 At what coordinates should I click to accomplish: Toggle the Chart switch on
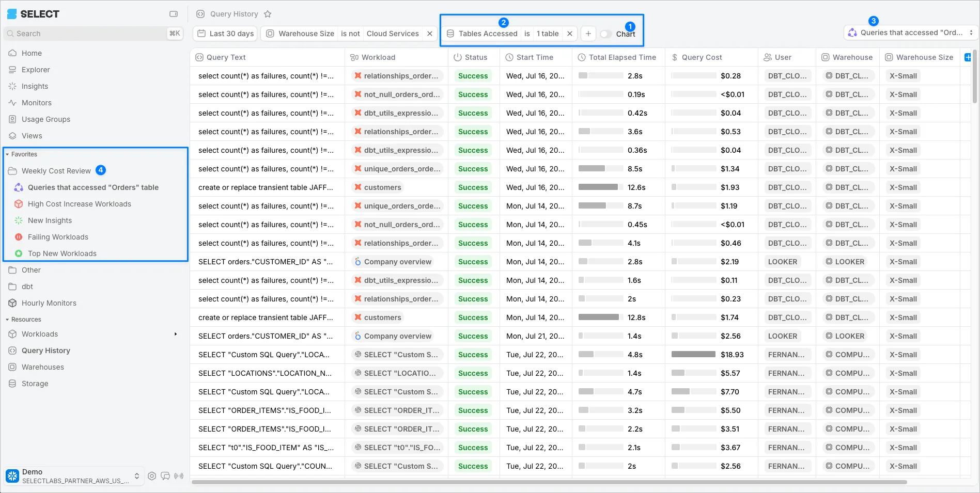click(x=605, y=34)
